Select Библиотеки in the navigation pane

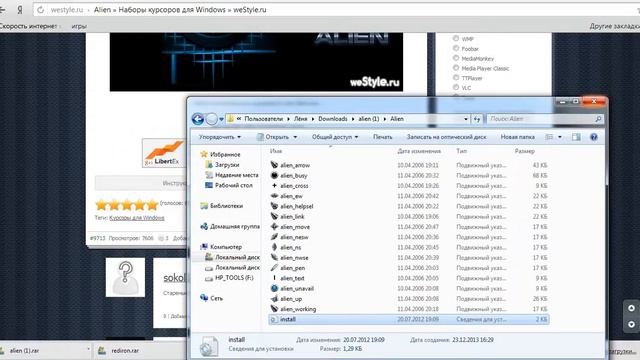pyautogui.click(x=226, y=206)
